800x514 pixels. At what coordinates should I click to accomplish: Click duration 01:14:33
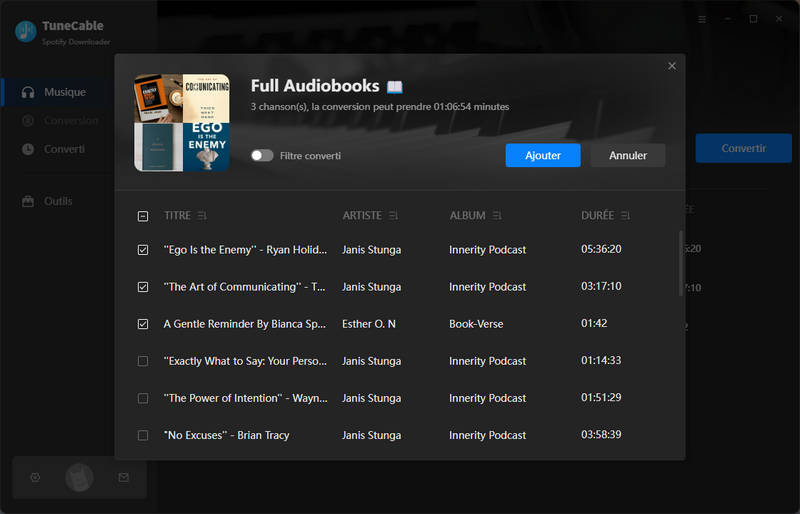point(601,360)
